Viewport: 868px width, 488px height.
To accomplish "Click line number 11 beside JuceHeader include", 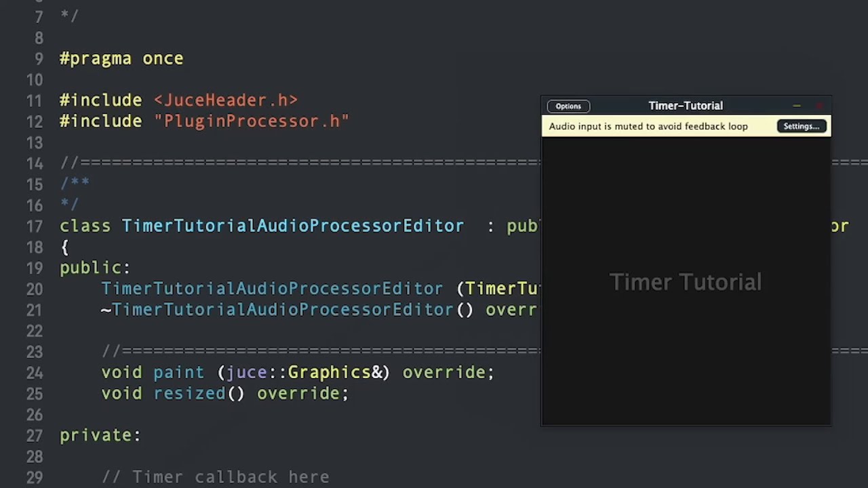I will [x=35, y=101].
